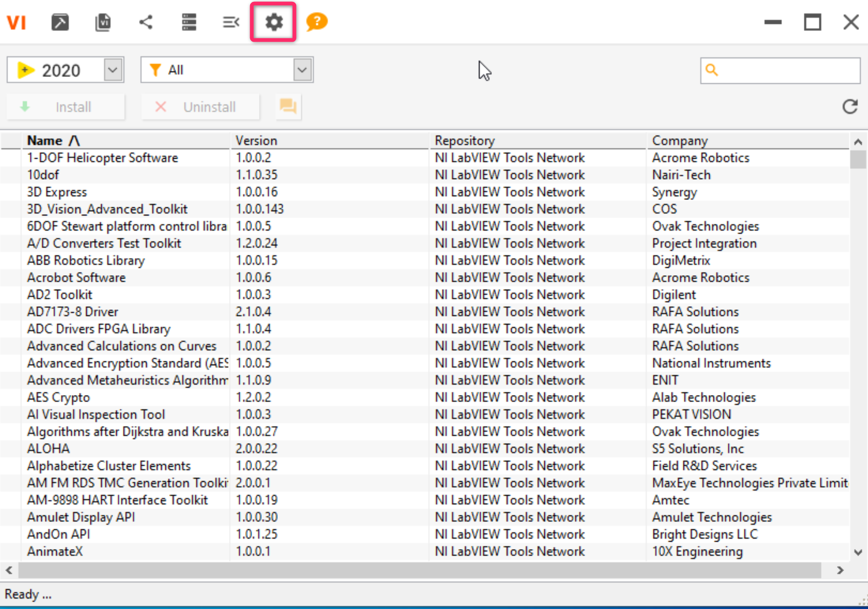Select 6DOF Stewart platform control library

[425, 226]
